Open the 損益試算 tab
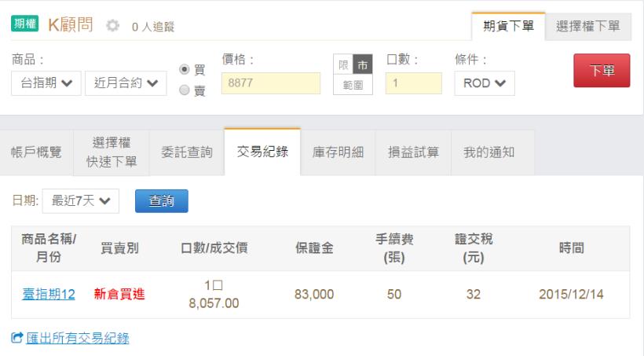The image size is (644, 356). (413, 152)
